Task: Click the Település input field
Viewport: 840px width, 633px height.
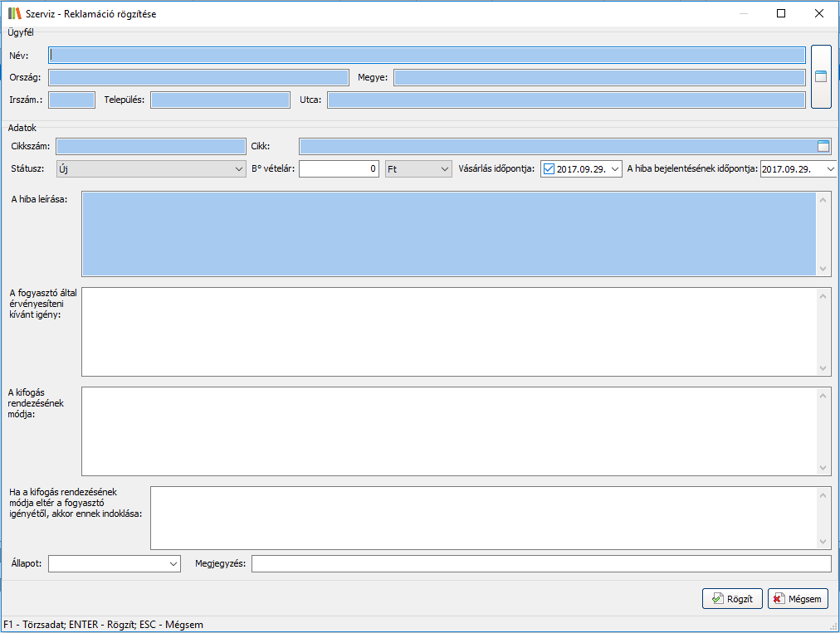Action: point(220,100)
